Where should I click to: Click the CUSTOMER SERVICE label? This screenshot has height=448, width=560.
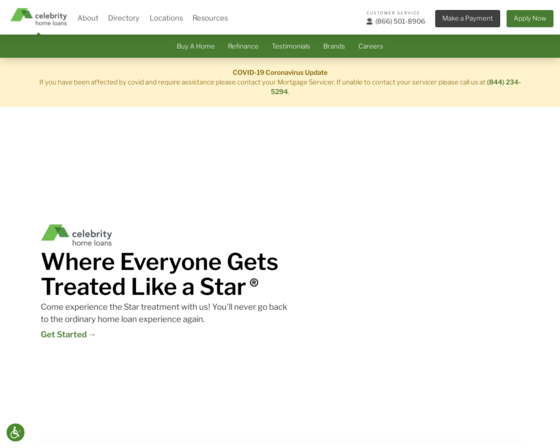point(393,13)
